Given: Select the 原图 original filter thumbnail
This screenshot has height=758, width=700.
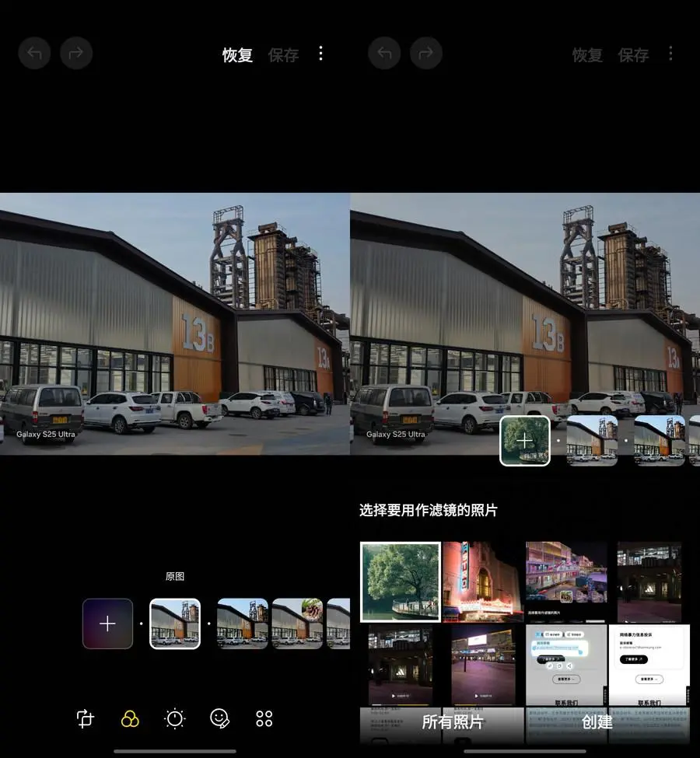Looking at the screenshot, I should point(175,624).
